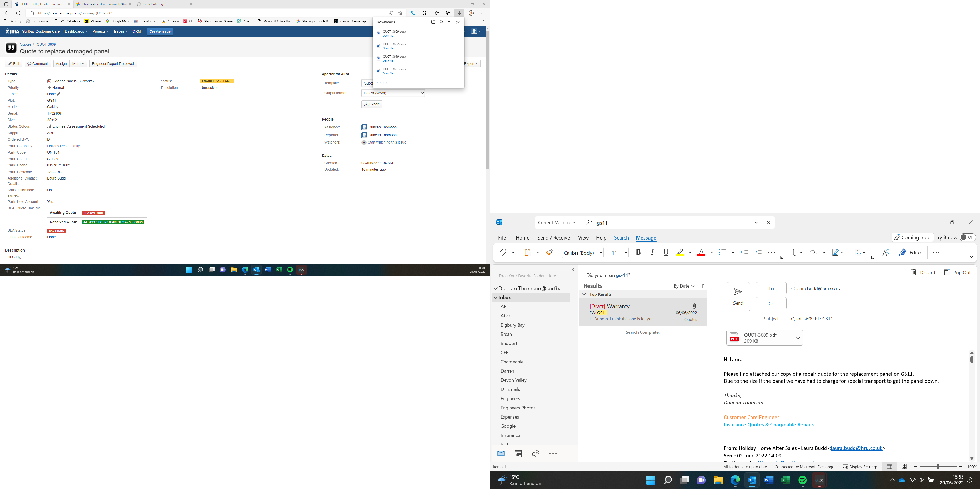Adjust the Outlook zoom slider

click(938, 467)
